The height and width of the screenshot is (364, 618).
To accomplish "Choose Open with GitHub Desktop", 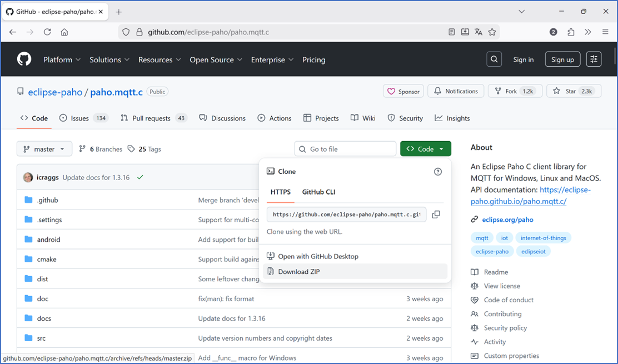I will 355,256.
